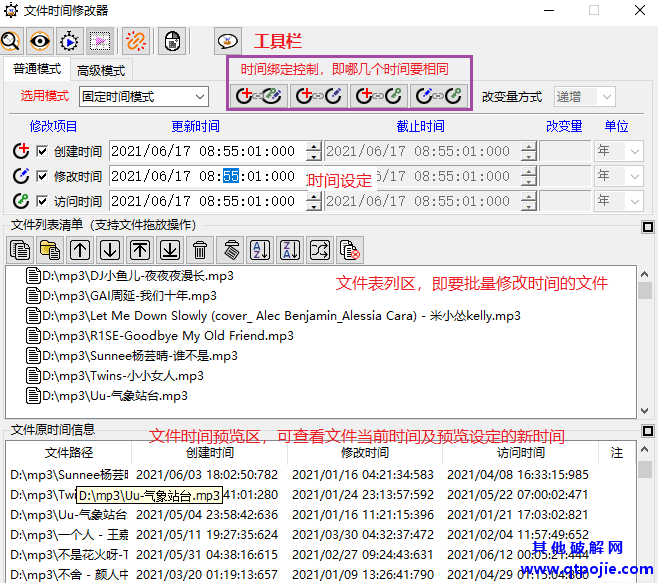Click the eye preview toolbar icon

[x=40, y=41]
